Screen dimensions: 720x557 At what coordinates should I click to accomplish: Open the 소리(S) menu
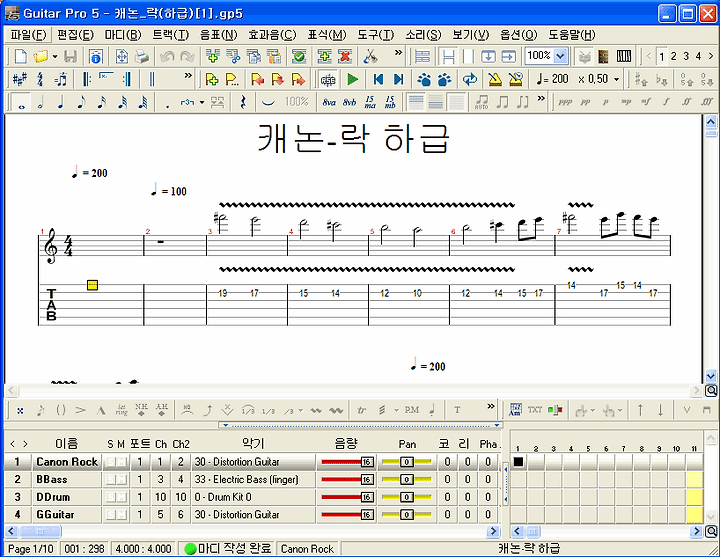423,35
